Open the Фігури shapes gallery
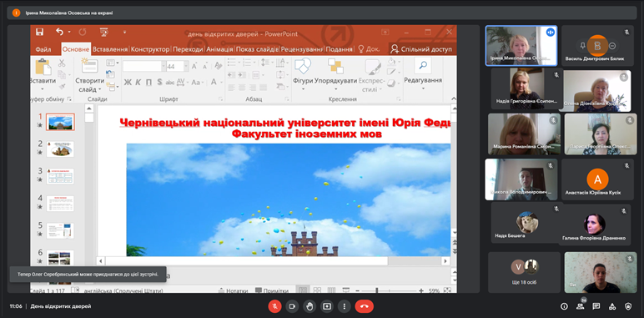Viewport: 644px width, 318px height. tap(303, 74)
